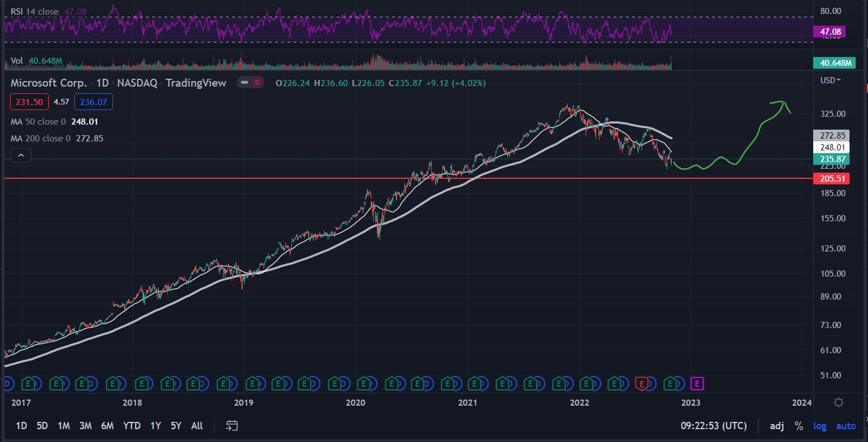Click the 40.648M volume axis label
This screenshot has height=442, width=868.
(x=833, y=63)
